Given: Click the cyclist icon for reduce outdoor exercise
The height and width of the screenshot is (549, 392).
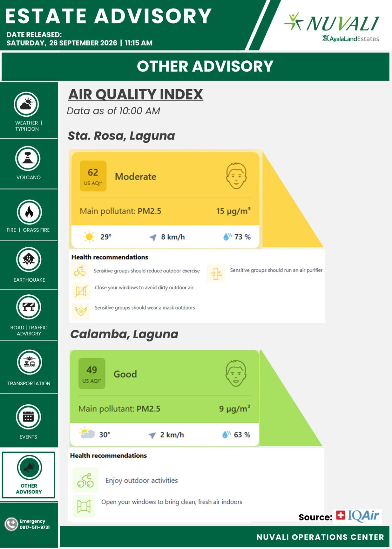Looking at the screenshot, I should (80, 271).
